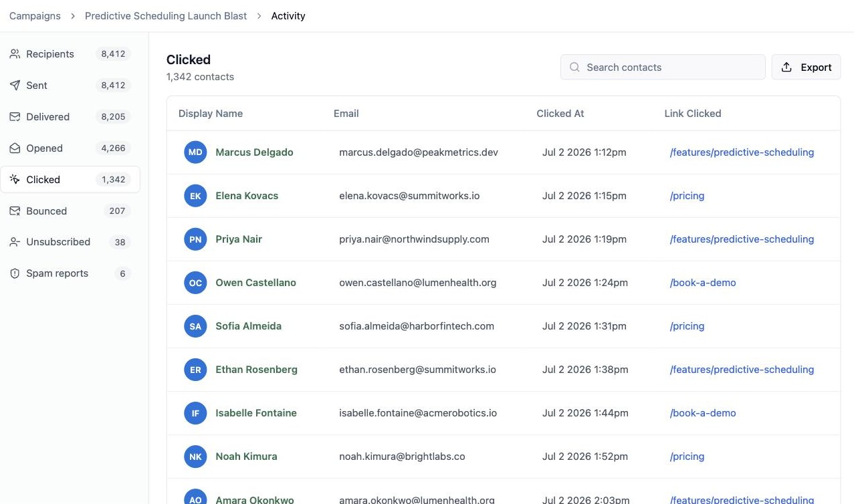Switch to the Delivered activity tab
This screenshot has width=854, height=504.
pos(70,117)
